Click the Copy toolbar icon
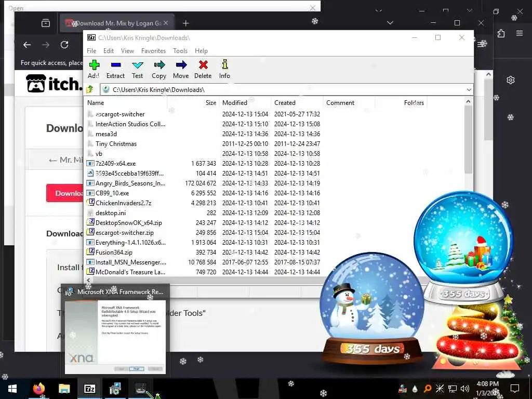 pos(159,69)
